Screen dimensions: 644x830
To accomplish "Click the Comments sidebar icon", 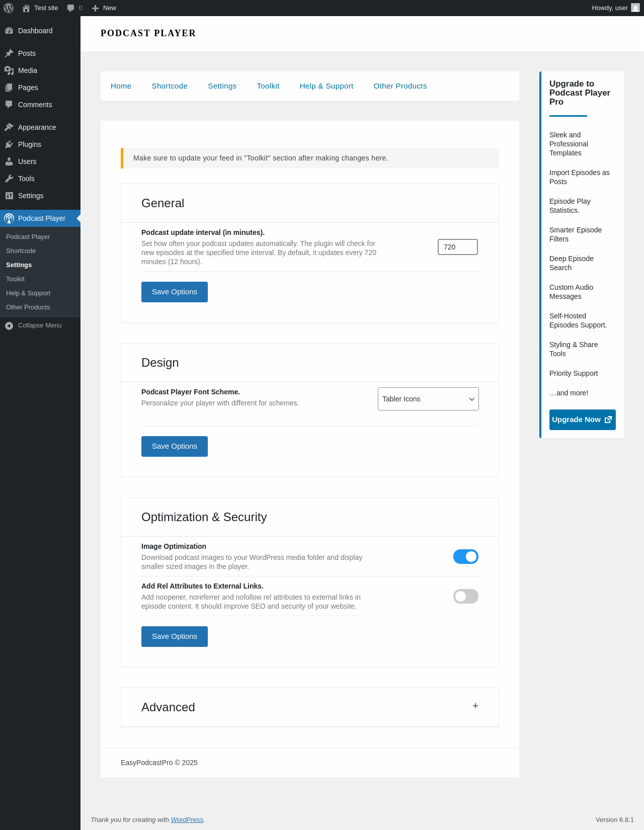I will click(x=9, y=105).
